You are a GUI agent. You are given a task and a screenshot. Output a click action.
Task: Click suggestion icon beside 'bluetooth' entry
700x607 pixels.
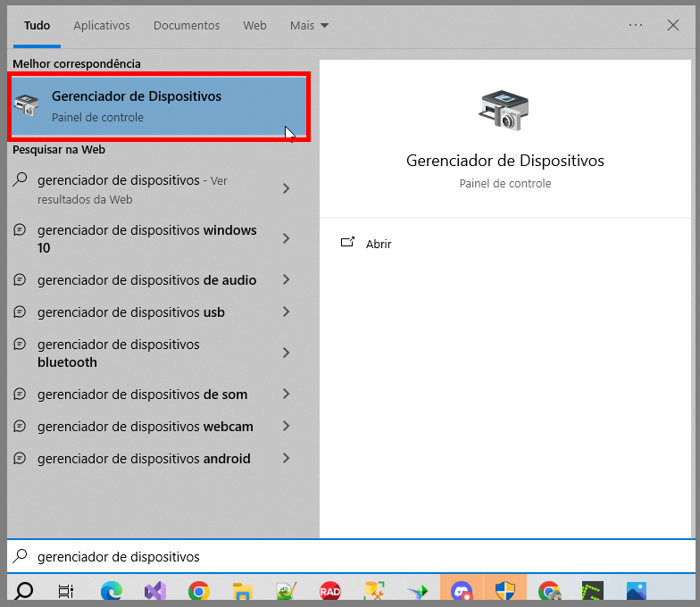pos(20,344)
